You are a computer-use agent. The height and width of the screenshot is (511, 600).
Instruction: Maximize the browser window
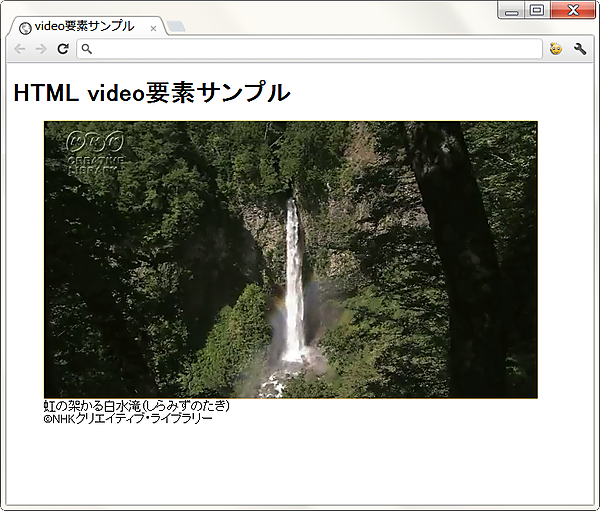[537, 10]
